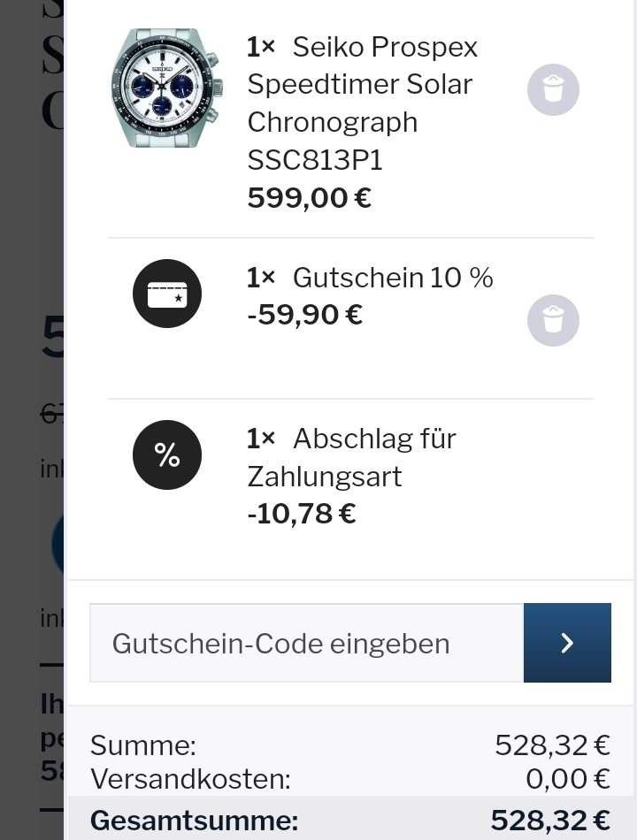
Task: Click the Abschlag für Zahlungsart item label
Action: (x=352, y=457)
